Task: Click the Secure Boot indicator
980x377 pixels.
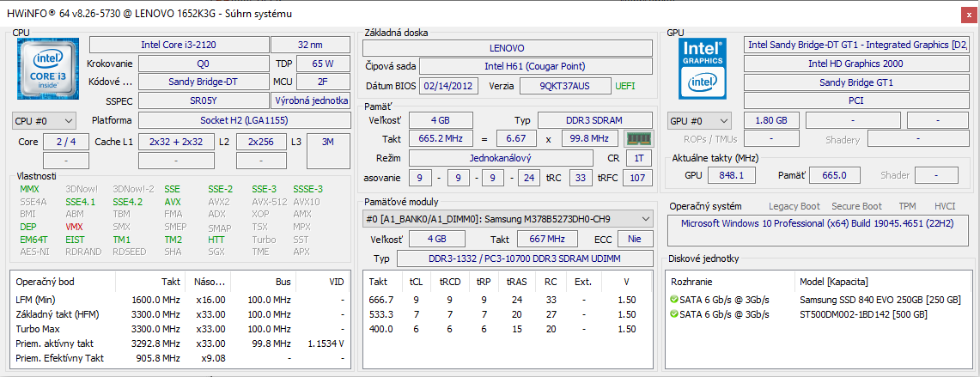Action: click(857, 206)
